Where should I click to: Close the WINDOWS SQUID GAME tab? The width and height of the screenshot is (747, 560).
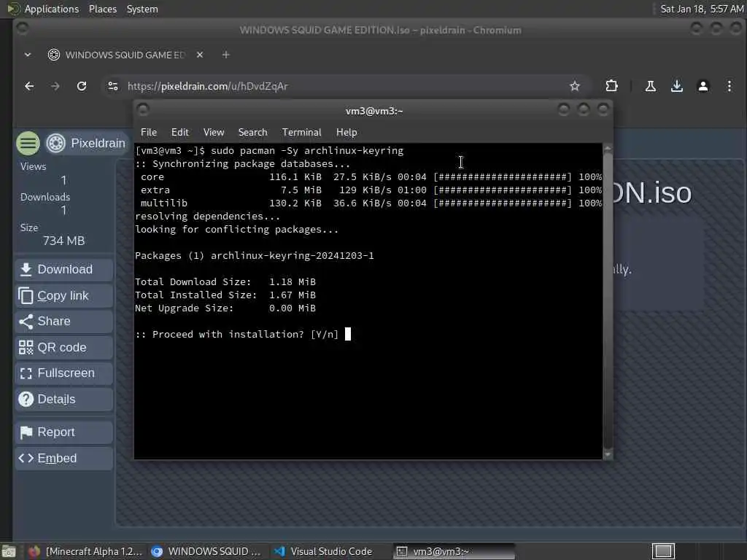point(200,55)
